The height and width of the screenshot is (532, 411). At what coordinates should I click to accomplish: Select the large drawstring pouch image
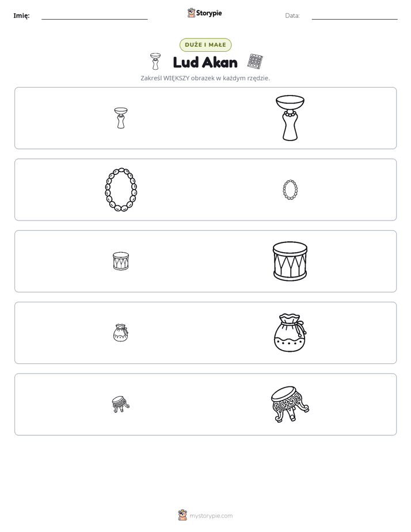click(290, 333)
